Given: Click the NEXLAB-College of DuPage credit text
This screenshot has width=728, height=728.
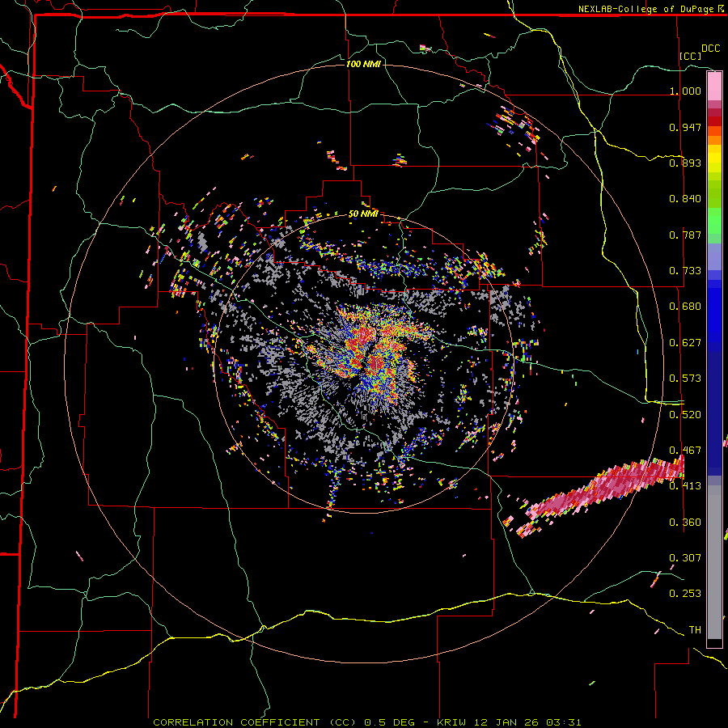Looking at the screenshot, I should pyautogui.click(x=645, y=9).
